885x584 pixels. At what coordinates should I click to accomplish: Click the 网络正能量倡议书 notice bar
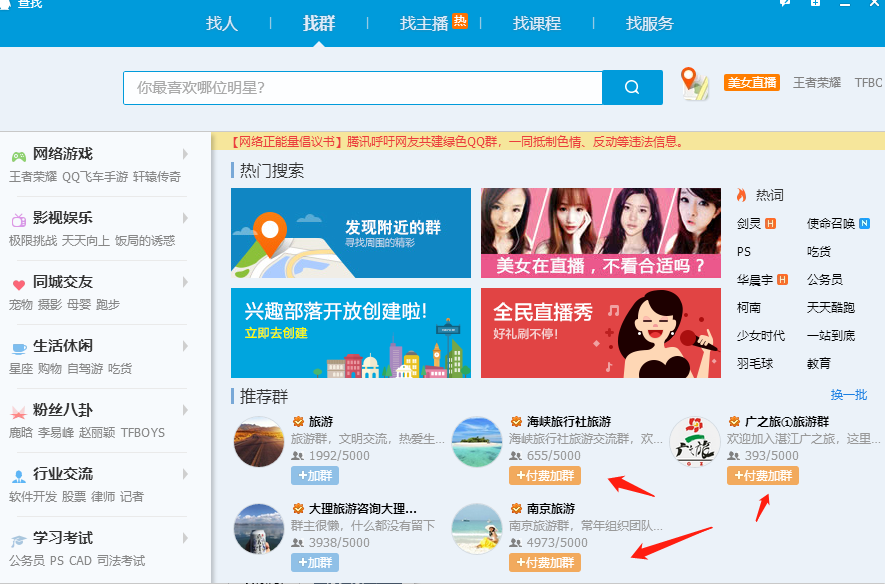[x=548, y=142]
